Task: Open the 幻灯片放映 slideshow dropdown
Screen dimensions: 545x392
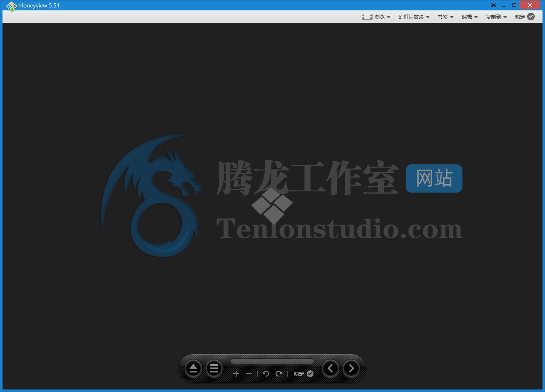Action: point(414,17)
